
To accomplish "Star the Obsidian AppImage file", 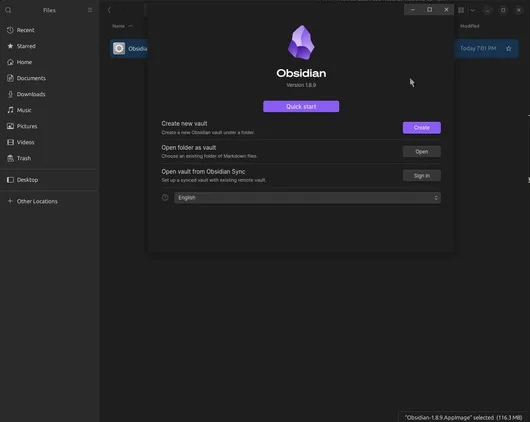I will (508, 49).
